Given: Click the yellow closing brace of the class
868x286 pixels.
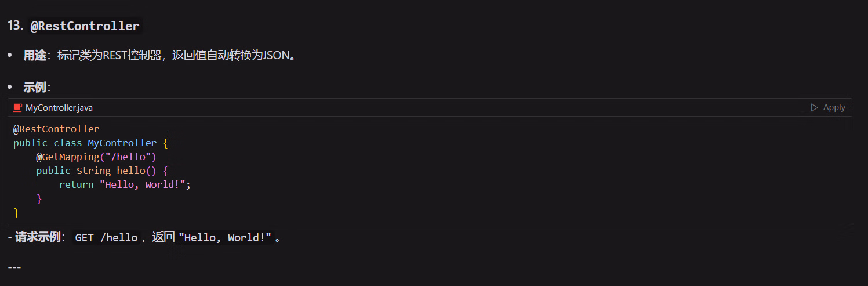Looking at the screenshot, I should [16, 212].
